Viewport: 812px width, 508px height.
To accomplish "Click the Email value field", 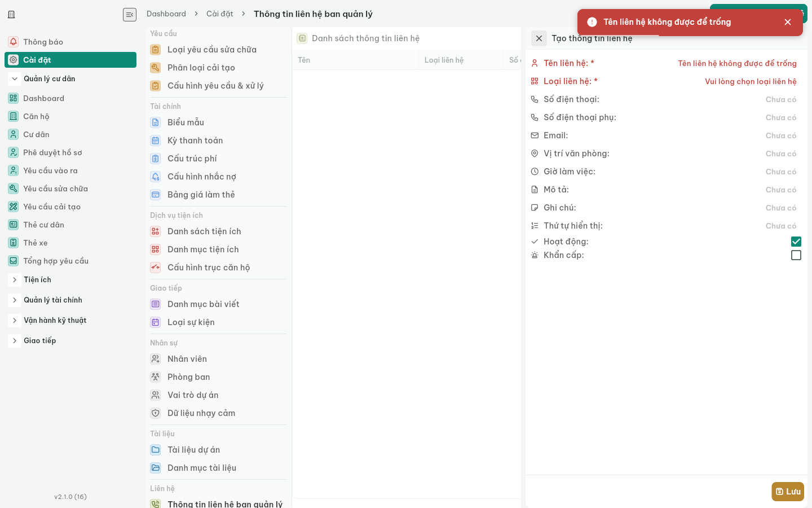I will pos(781,135).
